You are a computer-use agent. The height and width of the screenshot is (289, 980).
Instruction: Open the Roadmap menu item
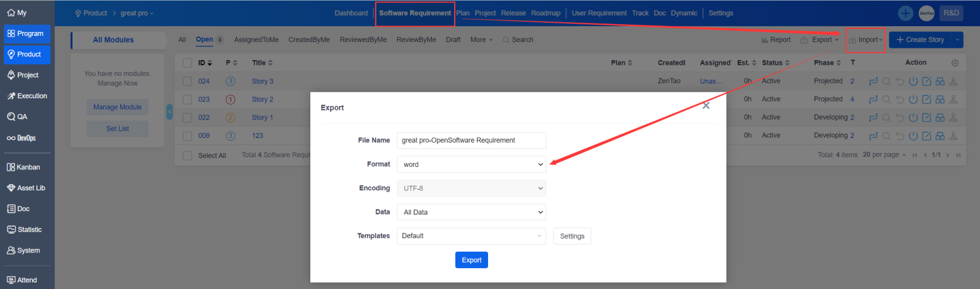[544, 13]
